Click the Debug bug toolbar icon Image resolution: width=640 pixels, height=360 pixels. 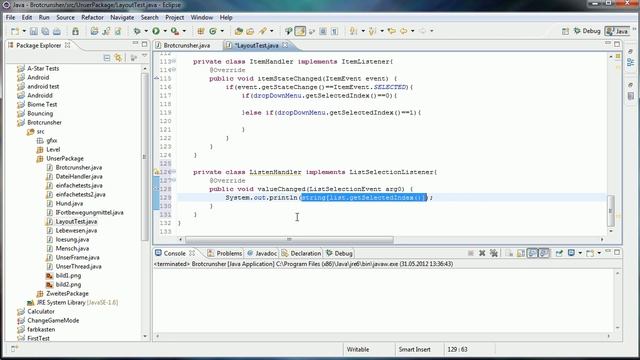[137, 31]
